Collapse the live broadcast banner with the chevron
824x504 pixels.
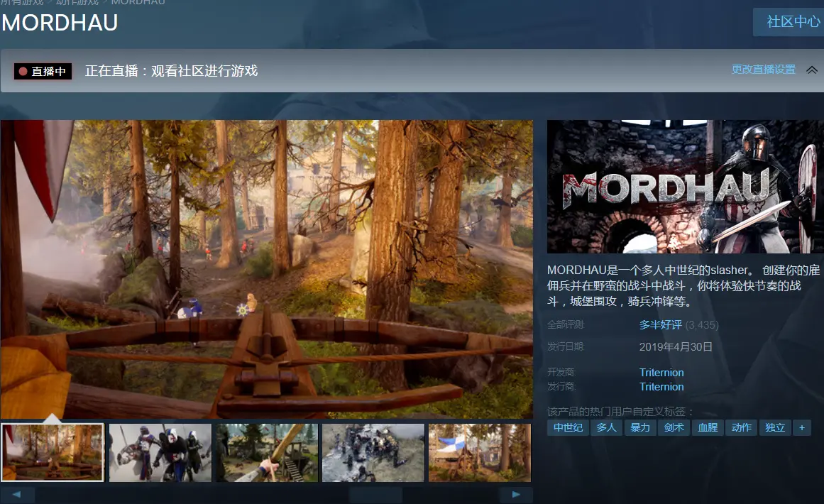click(x=812, y=70)
